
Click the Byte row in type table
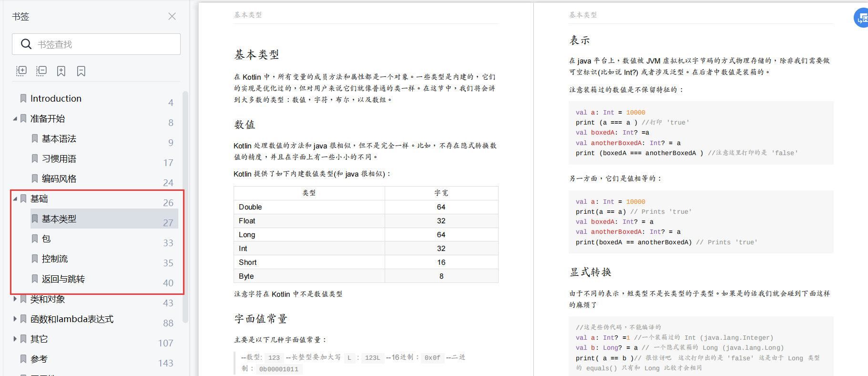click(x=366, y=276)
